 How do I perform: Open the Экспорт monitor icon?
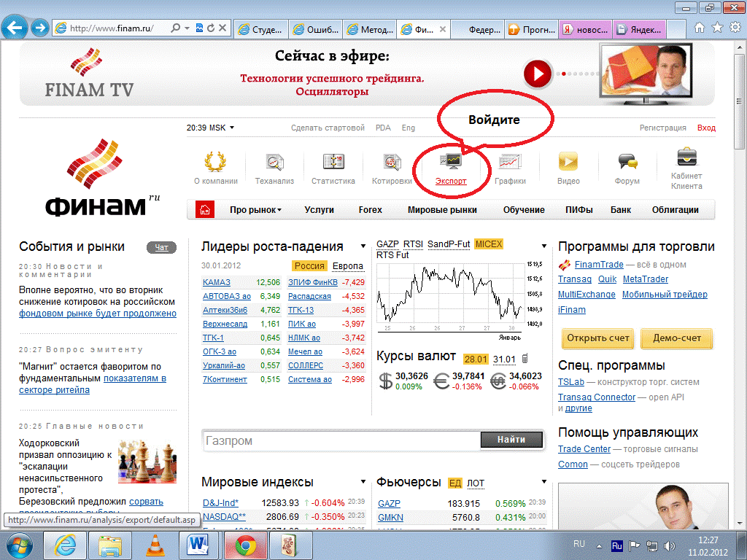tap(451, 162)
